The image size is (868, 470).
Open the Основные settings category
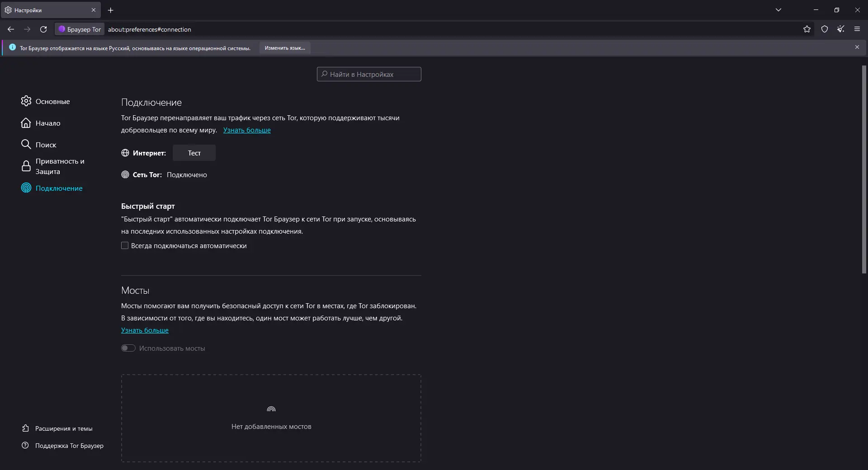(x=52, y=102)
